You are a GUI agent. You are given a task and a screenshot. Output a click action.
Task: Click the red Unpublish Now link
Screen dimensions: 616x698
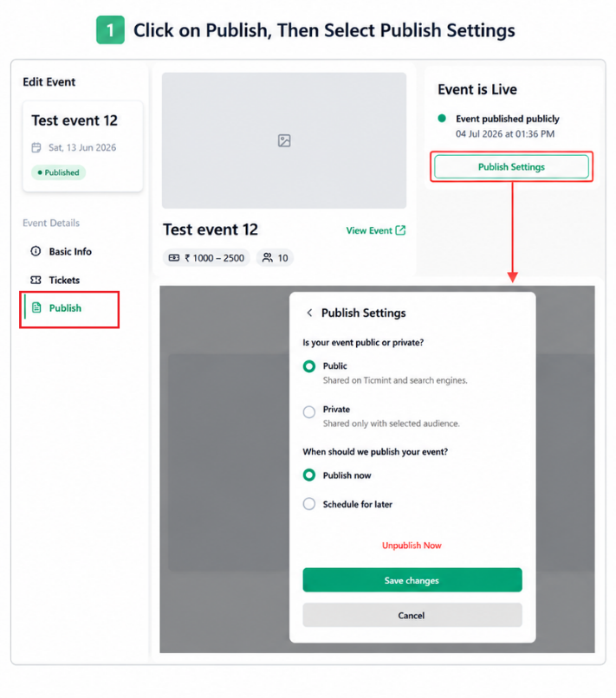(412, 546)
